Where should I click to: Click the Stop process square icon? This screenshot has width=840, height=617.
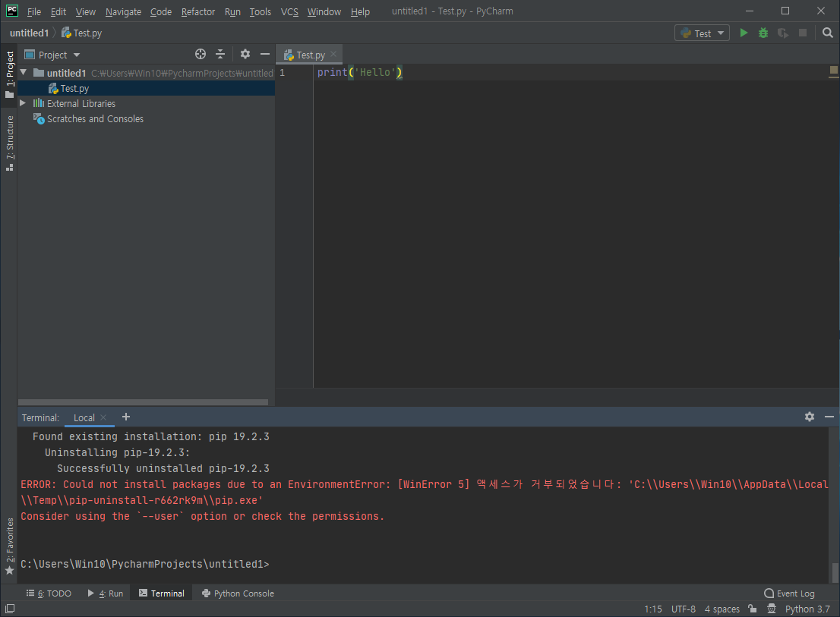(803, 33)
